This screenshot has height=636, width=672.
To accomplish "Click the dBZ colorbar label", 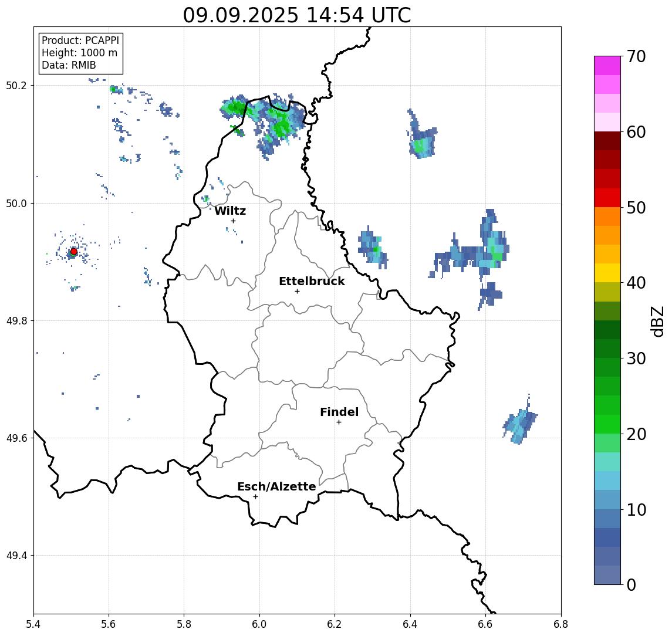I will click(x=658, y=321).
